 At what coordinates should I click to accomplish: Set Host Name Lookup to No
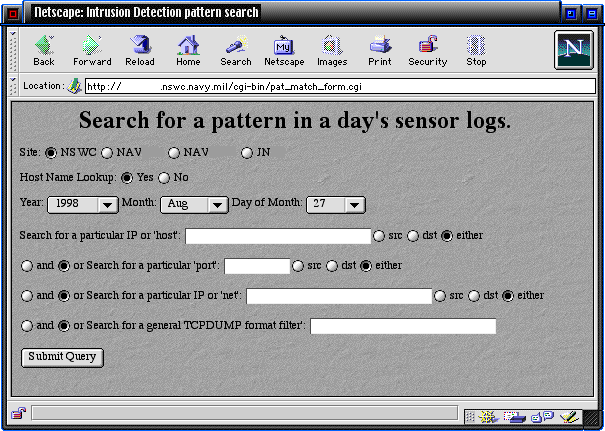(x=164, y=178)
